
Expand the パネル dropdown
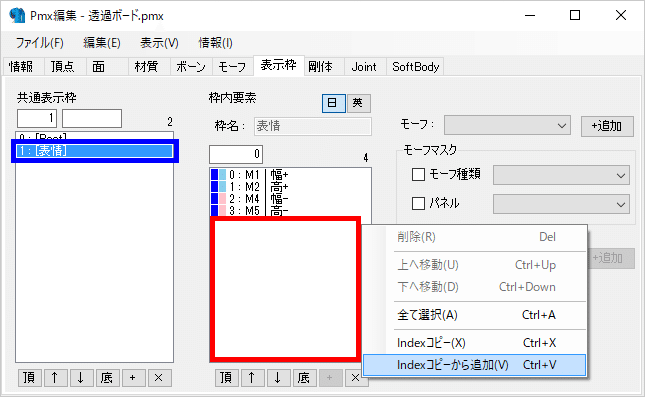[561, 204]
